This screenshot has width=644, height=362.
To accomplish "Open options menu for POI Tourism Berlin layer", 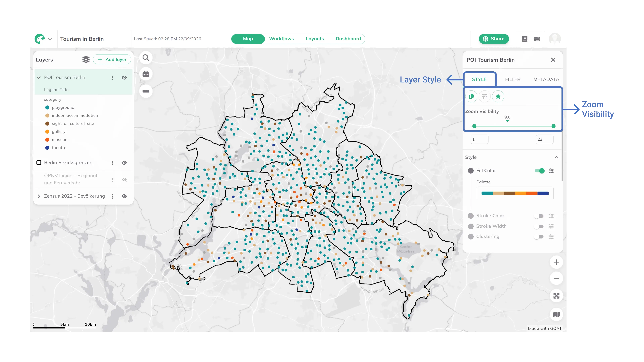I will pyautogui.click(x=112, y=78).
